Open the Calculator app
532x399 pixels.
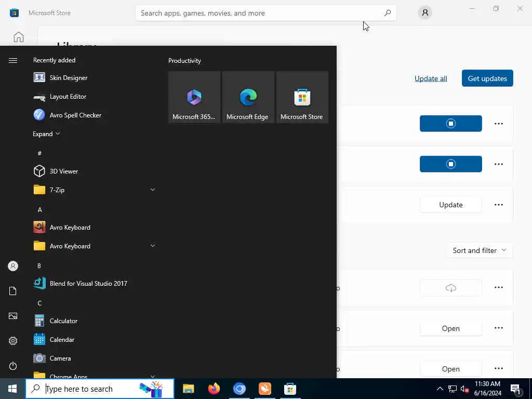pyautogui.click(x=95, y=321)
